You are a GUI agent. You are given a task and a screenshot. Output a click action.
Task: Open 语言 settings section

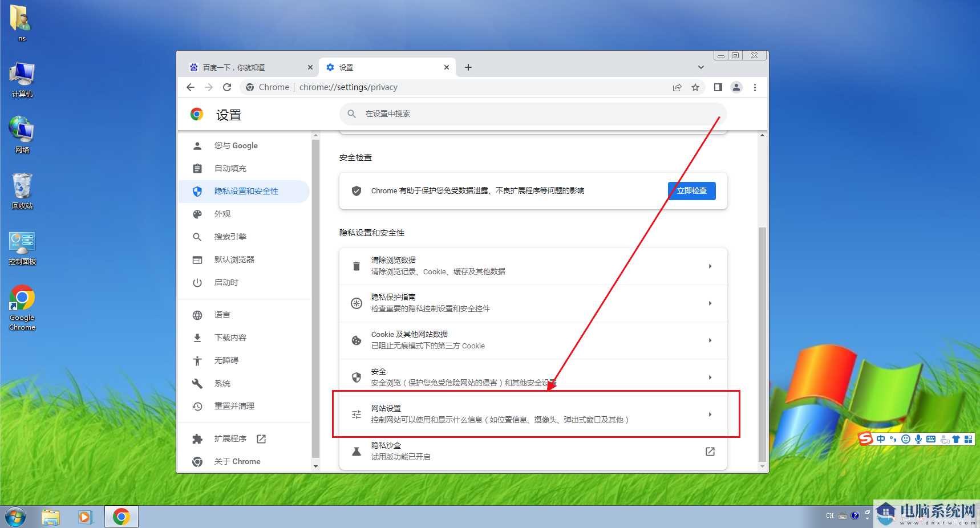(x=244, y=315)
